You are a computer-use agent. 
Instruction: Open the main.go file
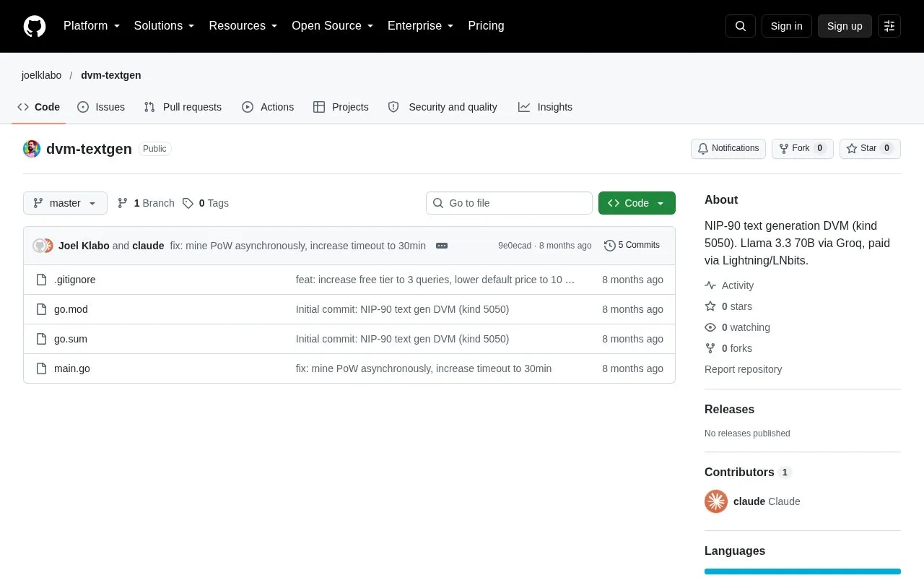tap(72, 368)
